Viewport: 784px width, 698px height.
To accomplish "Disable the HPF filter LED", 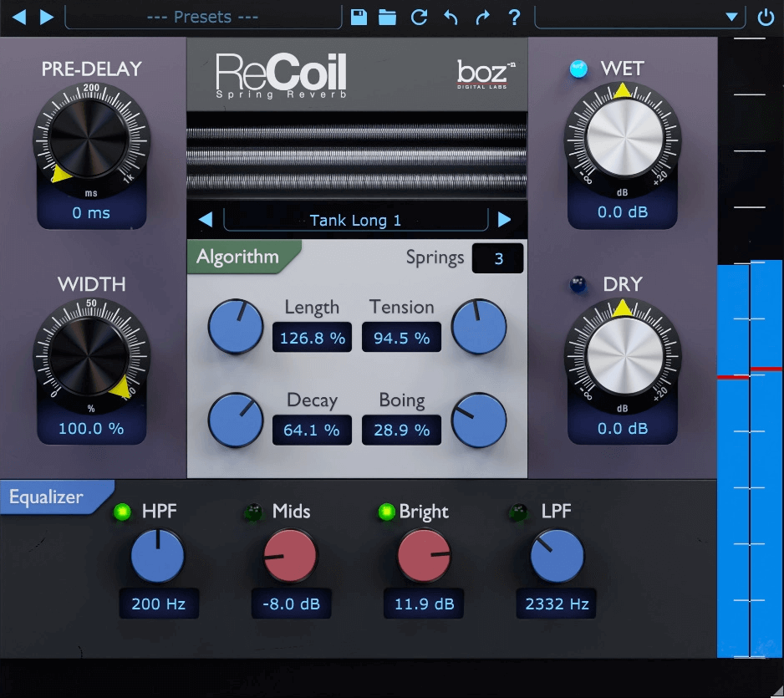I will [121, 511].
